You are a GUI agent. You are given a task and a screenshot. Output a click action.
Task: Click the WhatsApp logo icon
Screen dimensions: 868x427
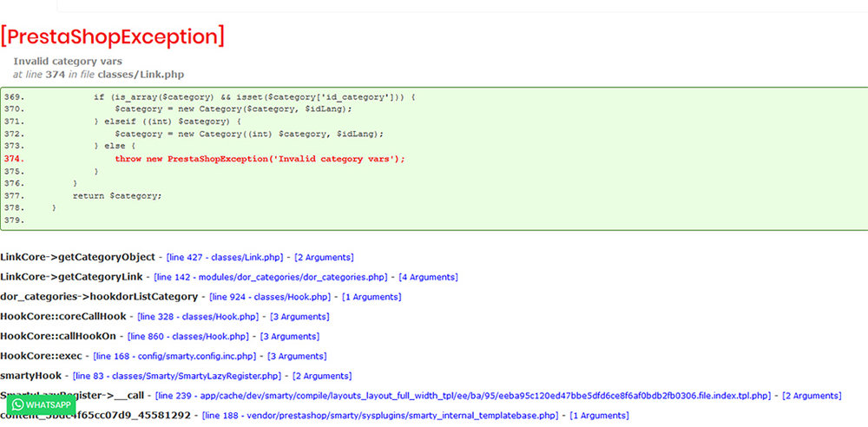coord(17,404)
